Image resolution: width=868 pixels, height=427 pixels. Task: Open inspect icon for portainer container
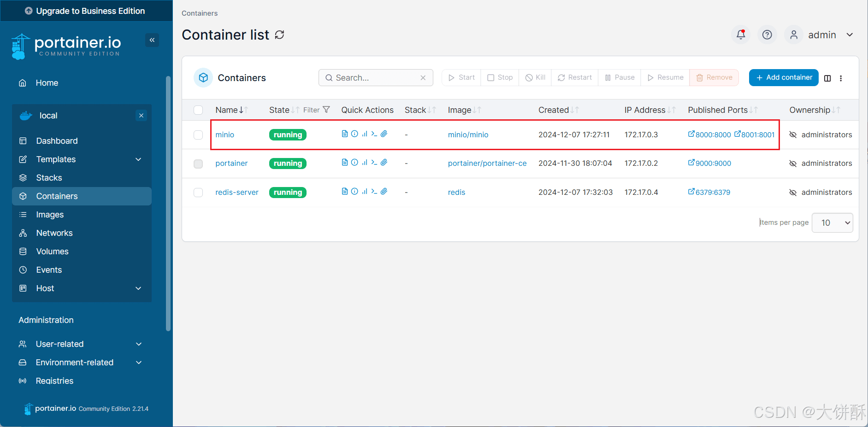point(354,163)
